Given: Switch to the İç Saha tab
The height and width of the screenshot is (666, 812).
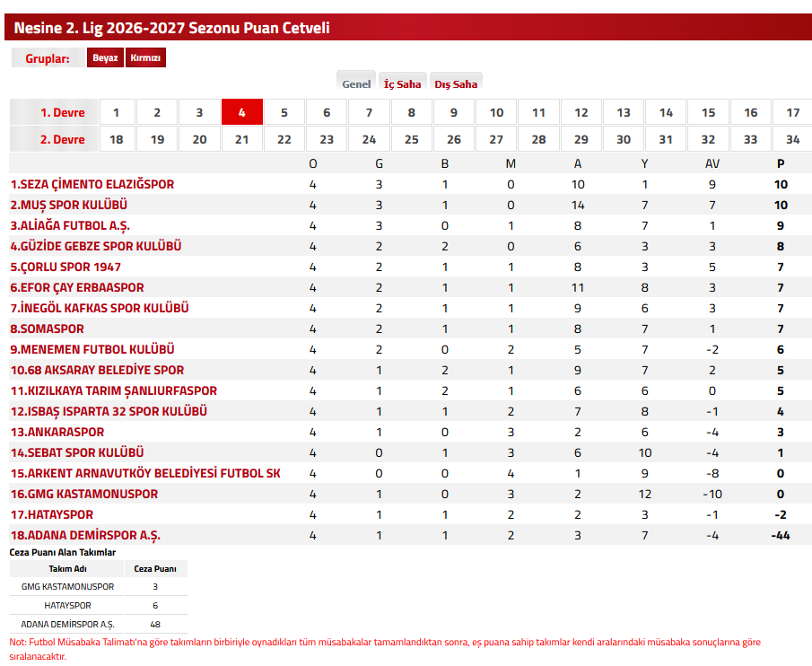Looking at the screenshot, I should (x=402, y=83).
